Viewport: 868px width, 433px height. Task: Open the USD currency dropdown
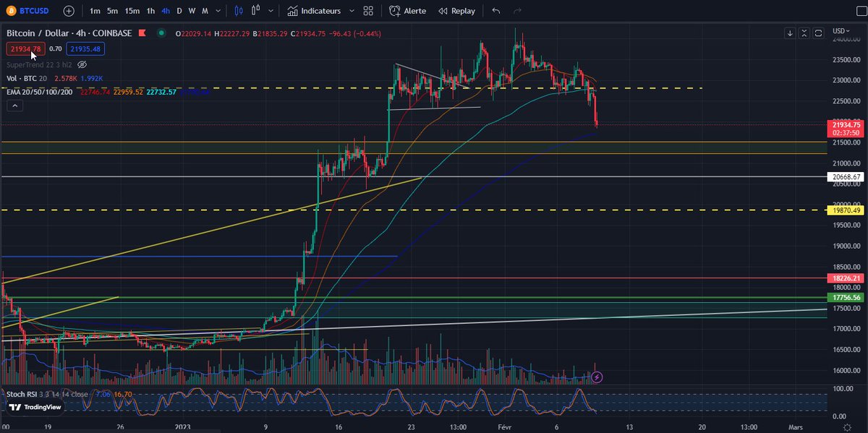pos(842,30)
